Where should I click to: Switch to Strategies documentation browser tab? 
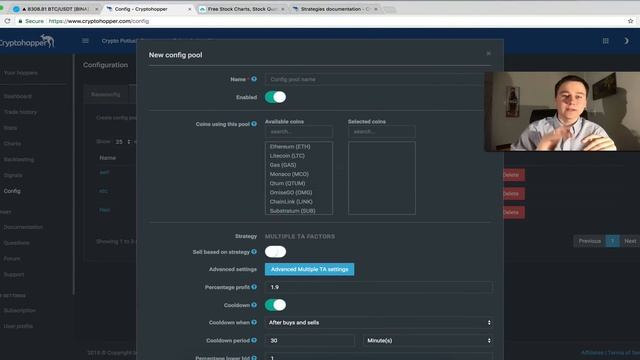point(336,9)
